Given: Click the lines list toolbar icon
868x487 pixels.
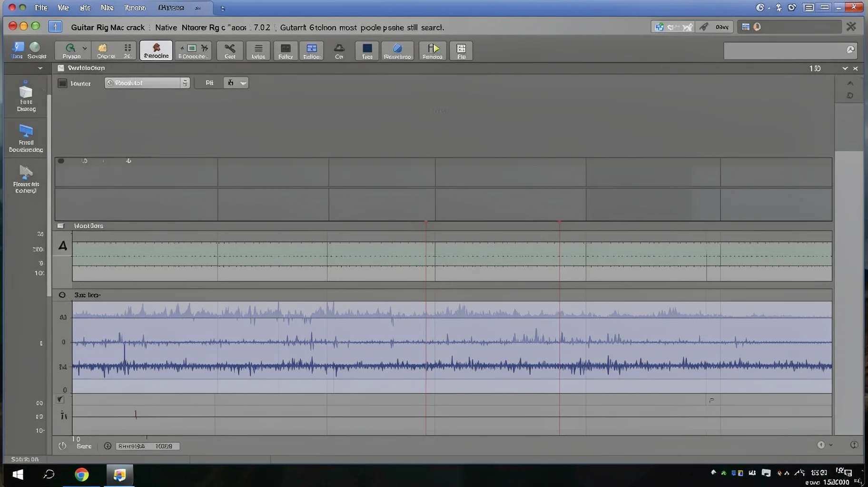Looking at the screenshot, I should pyautogui.click(x=258, y=50).
